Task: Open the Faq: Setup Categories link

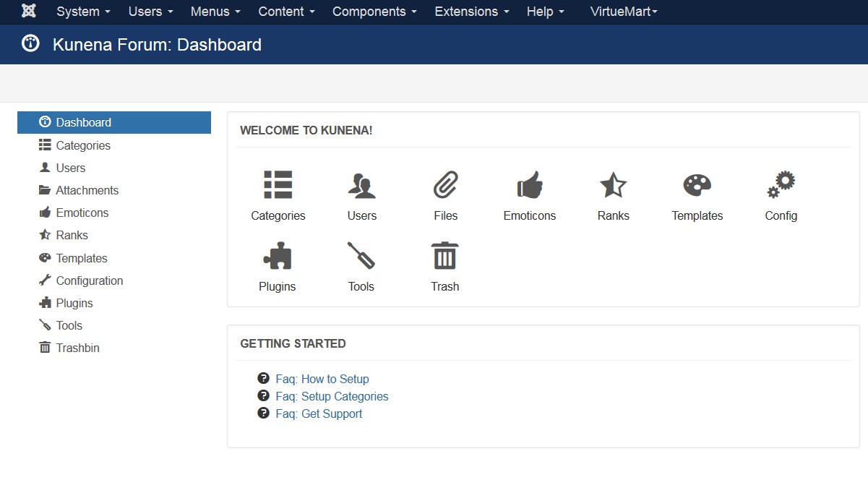Action: (x=332, y=396)
